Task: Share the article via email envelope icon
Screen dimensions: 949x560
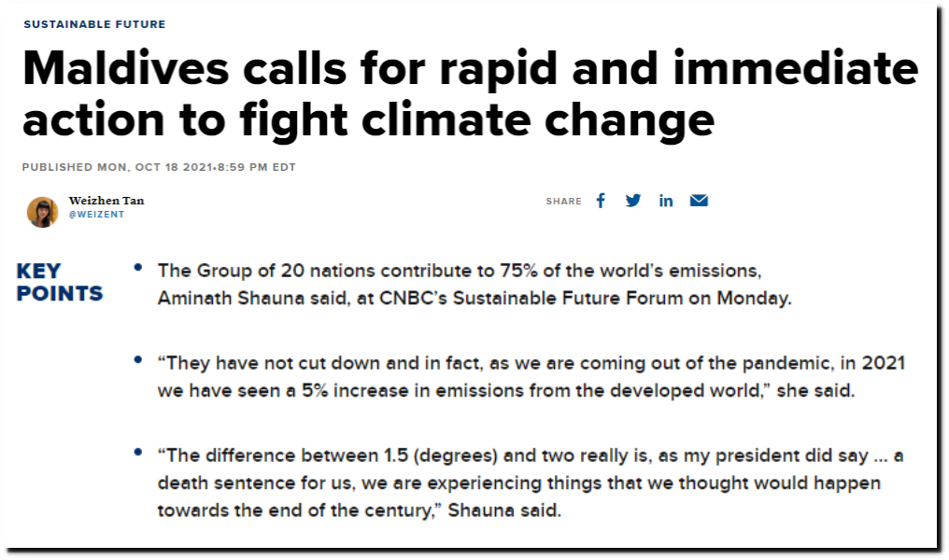Action: coord(699,200)
